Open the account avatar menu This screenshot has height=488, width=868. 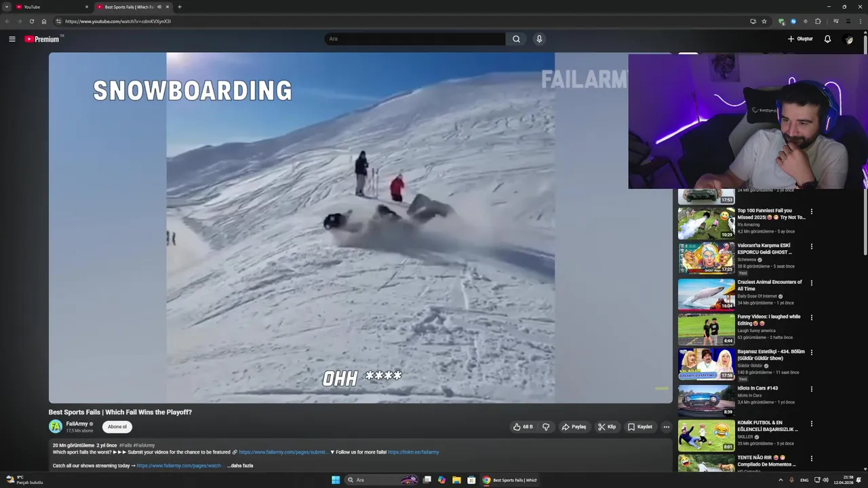(848, 39)
